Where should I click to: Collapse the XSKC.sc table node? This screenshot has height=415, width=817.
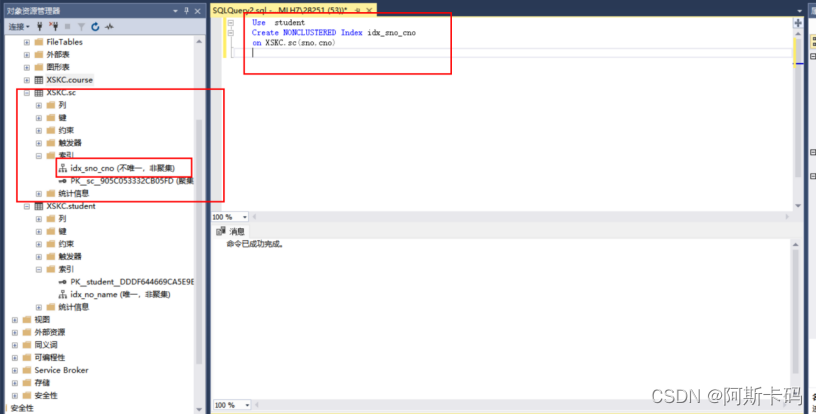[x=27, y=93]
